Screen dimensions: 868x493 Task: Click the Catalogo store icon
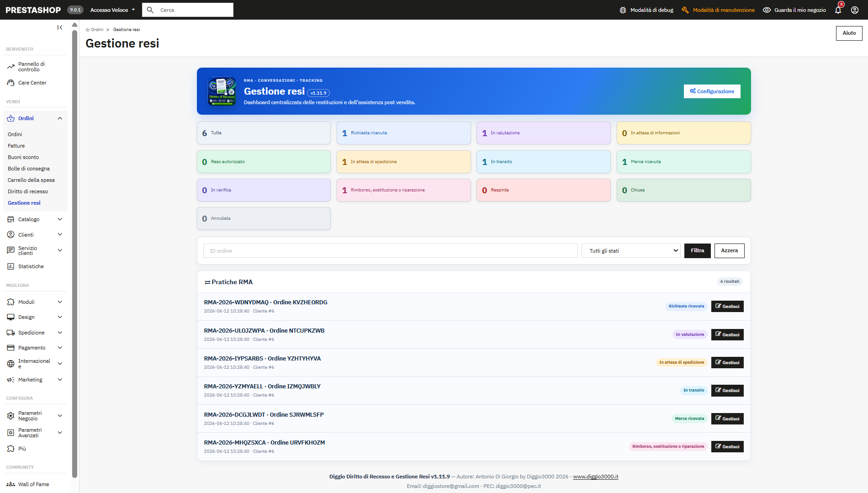pyautogui.click(x=11, y=219)
